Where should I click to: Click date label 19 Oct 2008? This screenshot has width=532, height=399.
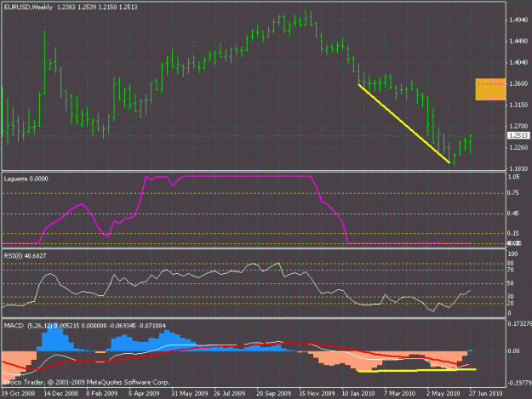[19, 394]
